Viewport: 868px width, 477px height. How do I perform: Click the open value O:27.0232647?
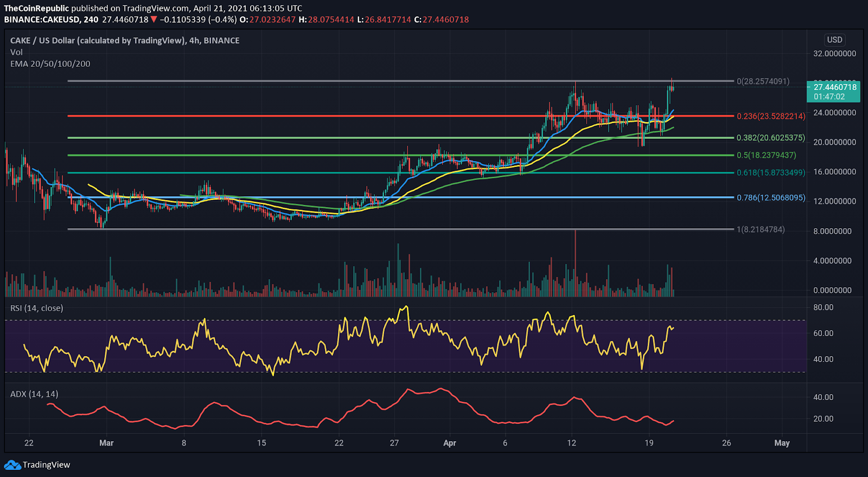[267, 20]
